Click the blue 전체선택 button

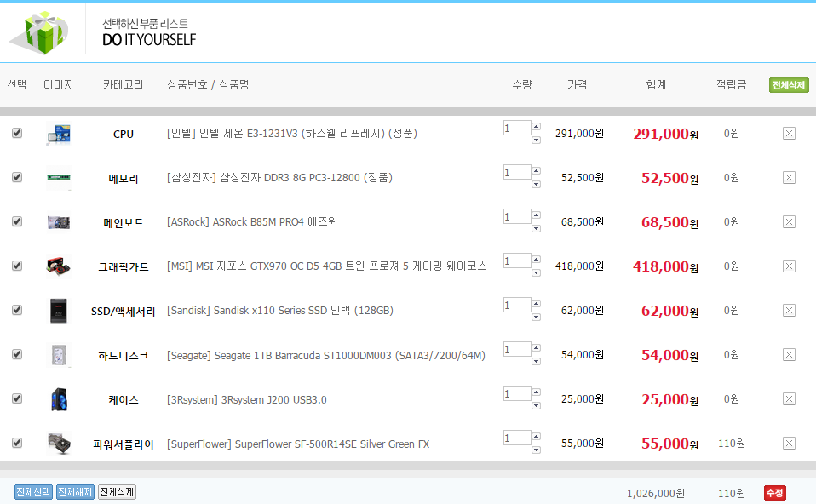[33, 492]
